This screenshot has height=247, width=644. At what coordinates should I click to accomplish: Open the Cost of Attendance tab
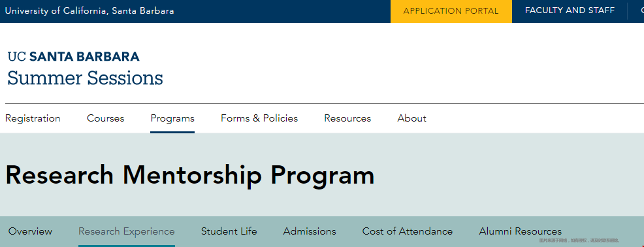tap(408, 231)
